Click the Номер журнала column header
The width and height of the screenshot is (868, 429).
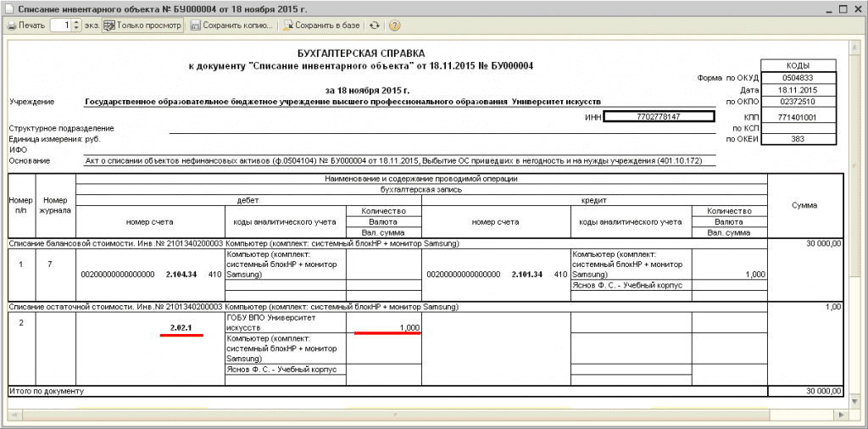pyautogui.click(x=56, y=205)
